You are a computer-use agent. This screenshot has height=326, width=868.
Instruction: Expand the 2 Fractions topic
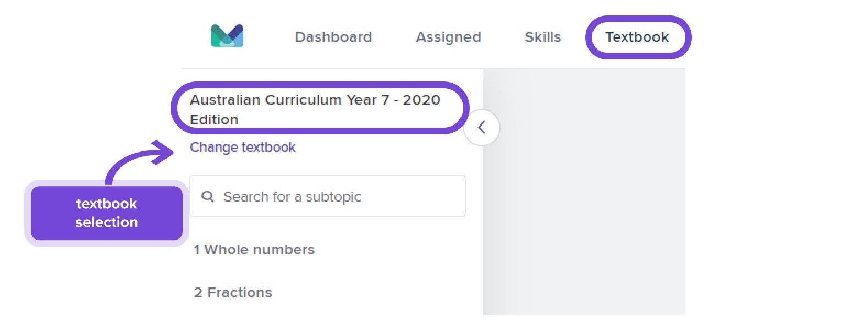tap(233, 292)
